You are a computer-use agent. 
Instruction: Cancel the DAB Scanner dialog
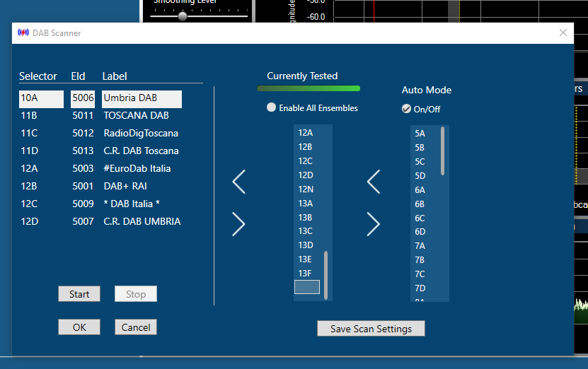pos(136,327)
